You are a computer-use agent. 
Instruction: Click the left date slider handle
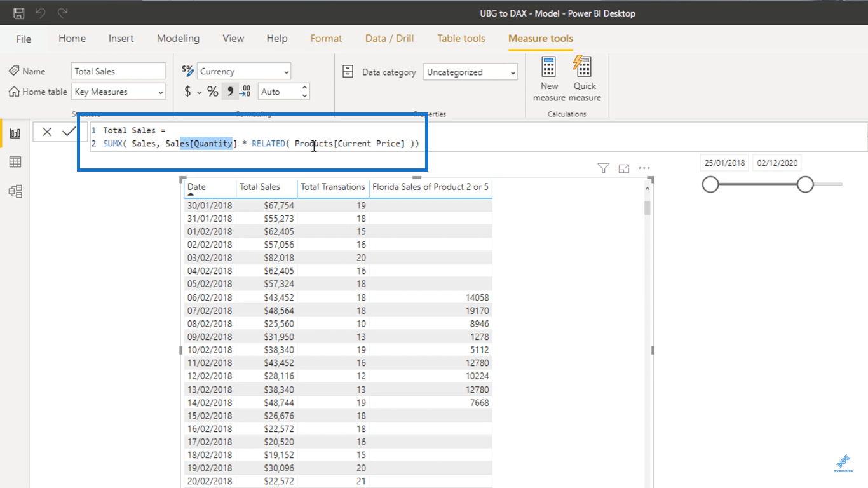point(710,184)
